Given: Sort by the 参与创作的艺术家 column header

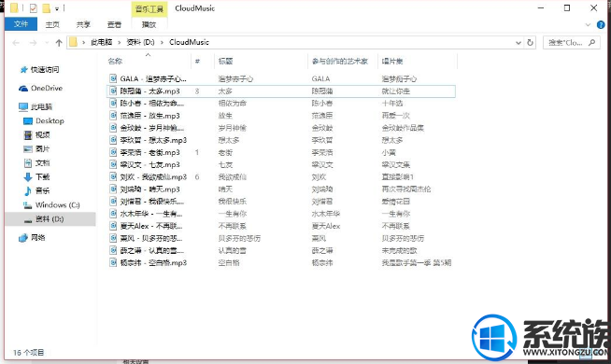Looking at the screenshot, I should point(340,61).
